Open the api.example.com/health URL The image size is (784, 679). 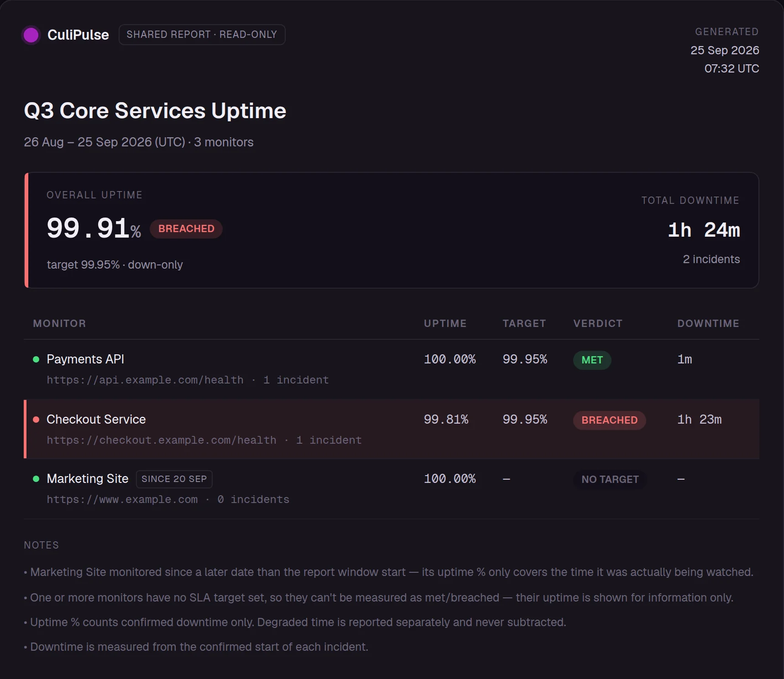pyautogui.click(x=145, y=380)
